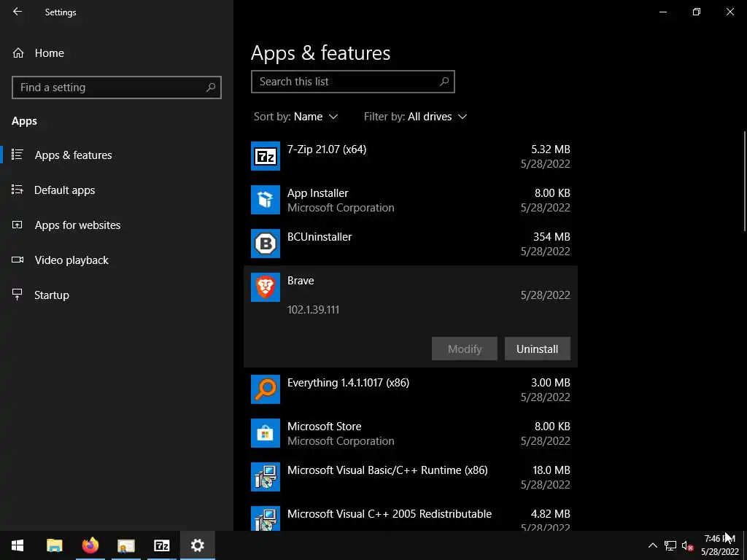The image size is (747, 560).
Task: Click the BCUninstaller app icon
Action: coord(266,244)
